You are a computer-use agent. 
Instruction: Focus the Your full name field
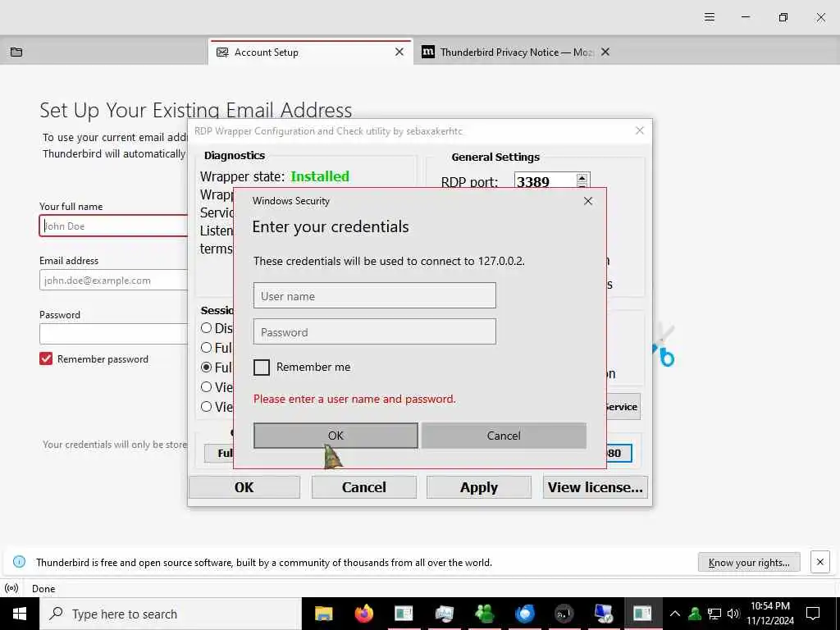pyautogui.click(x=113, y=226)
